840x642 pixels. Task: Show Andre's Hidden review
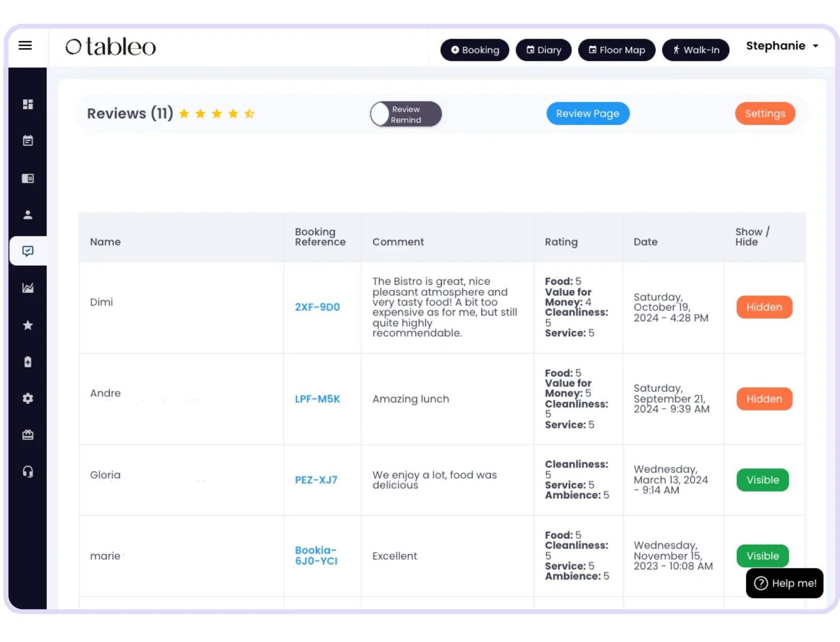pyautogui.click(x=764, y=399)
